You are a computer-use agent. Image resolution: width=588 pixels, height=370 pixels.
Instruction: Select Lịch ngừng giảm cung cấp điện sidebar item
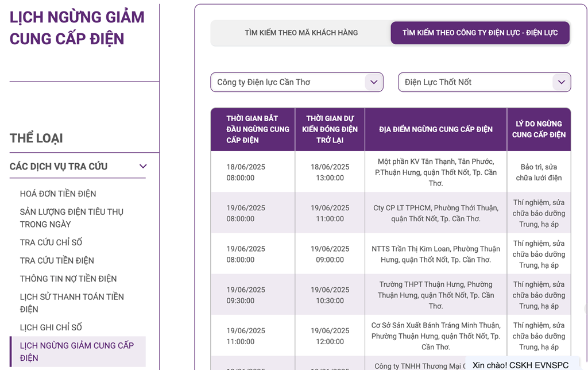pos(78,352)
